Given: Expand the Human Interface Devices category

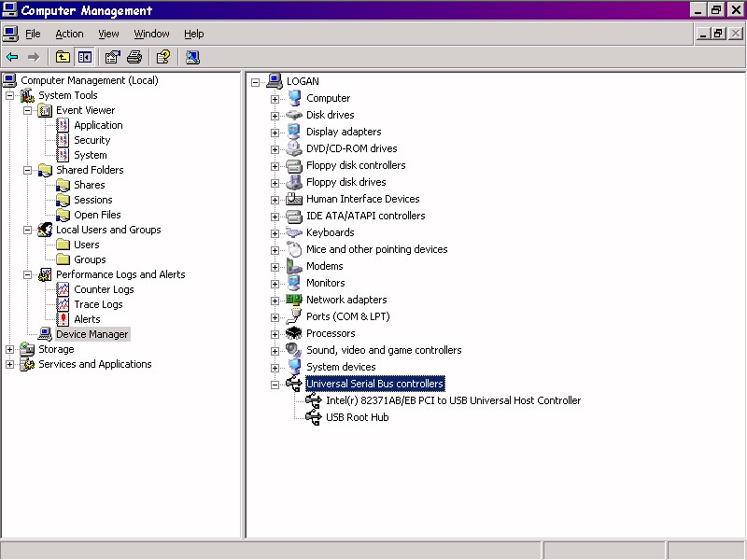Looking at the screenshot, I should tap(275, 200).
